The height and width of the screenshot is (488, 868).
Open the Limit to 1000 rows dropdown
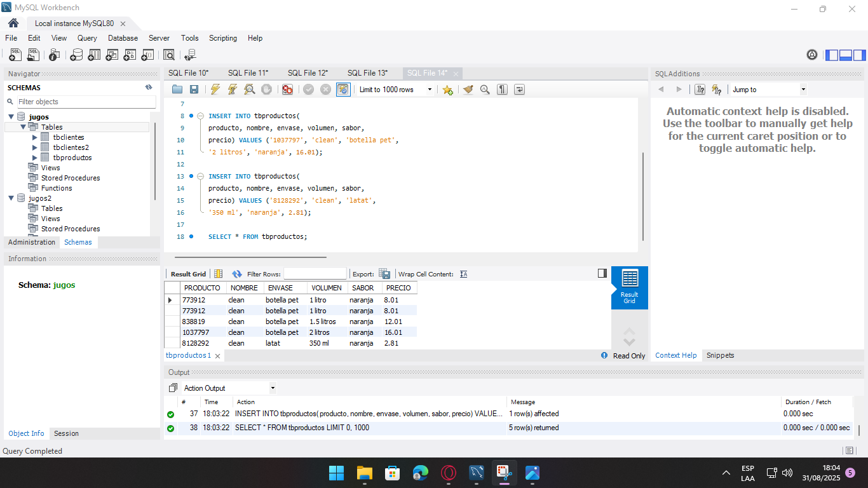pos(430,90)
